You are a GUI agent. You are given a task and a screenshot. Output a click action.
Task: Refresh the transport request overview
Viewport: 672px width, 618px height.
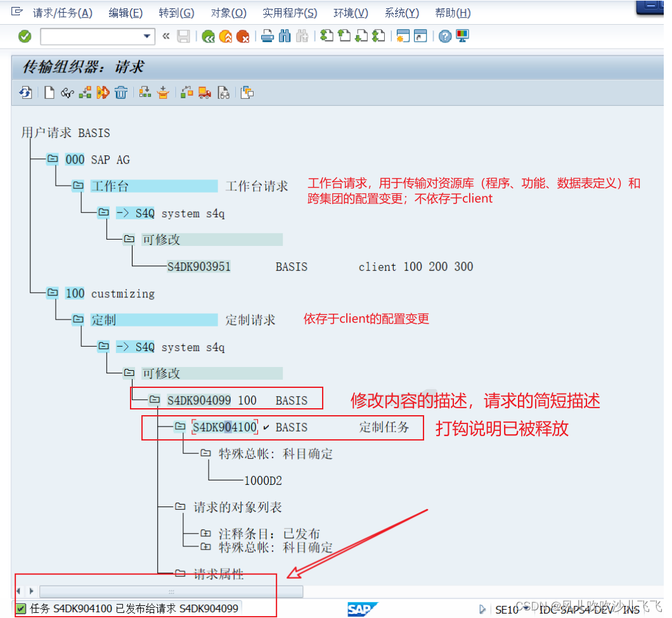pyautogui.click(x=25, y=93)
